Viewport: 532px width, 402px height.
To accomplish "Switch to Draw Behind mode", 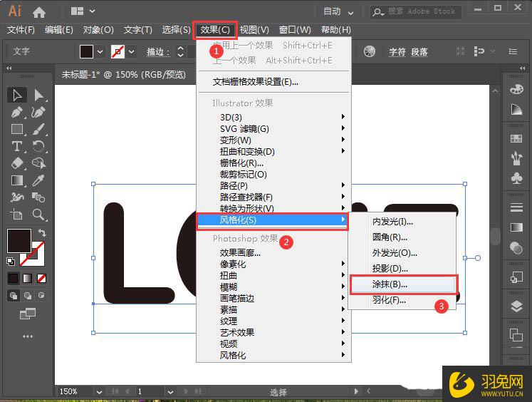I will [28, 295].
